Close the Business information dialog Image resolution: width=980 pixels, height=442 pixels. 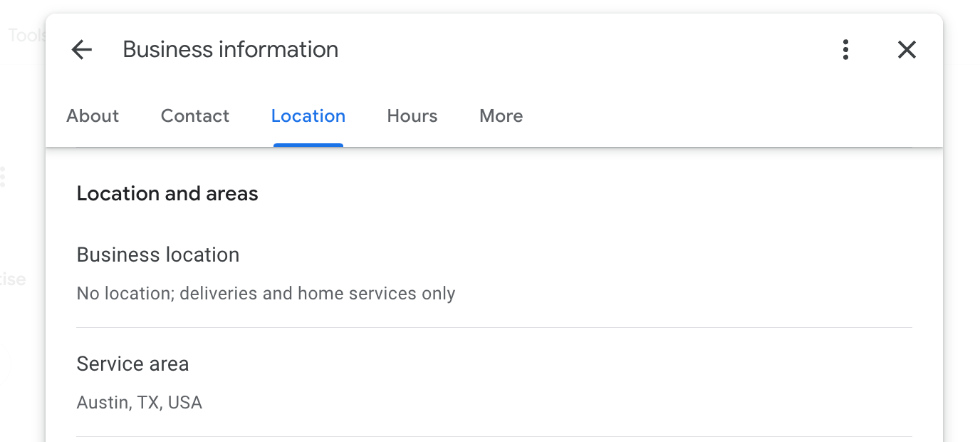tap(907, 49)
